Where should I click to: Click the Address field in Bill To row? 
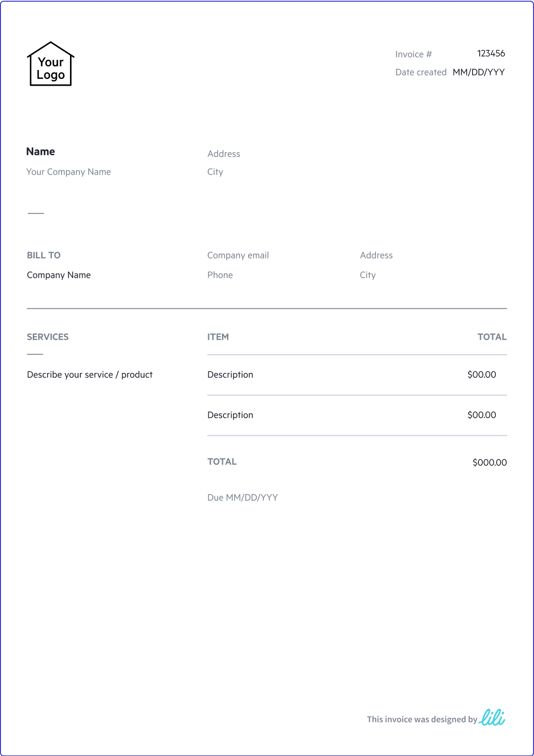(376, 255)
